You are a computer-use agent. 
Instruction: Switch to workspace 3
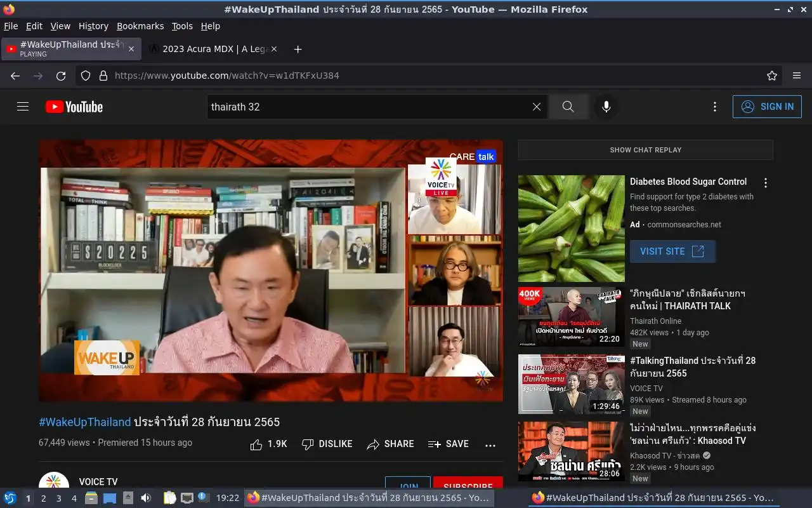[58, 498]
